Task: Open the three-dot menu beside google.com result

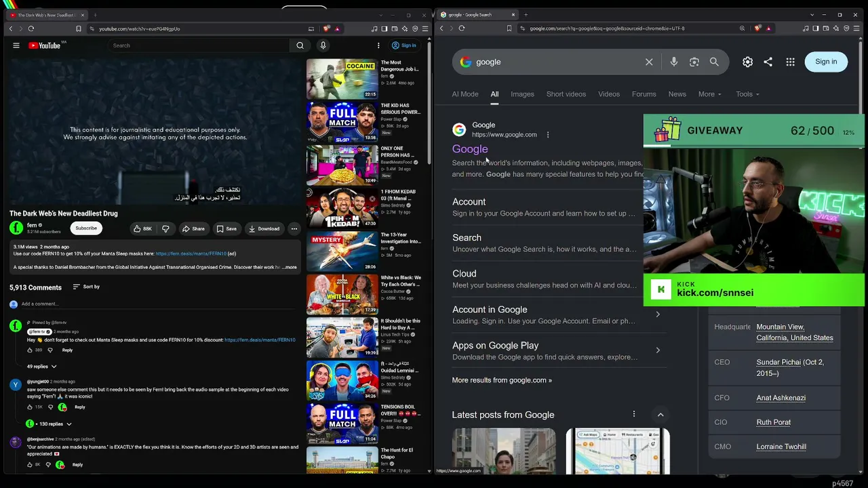Action: (x=548, y=134)
